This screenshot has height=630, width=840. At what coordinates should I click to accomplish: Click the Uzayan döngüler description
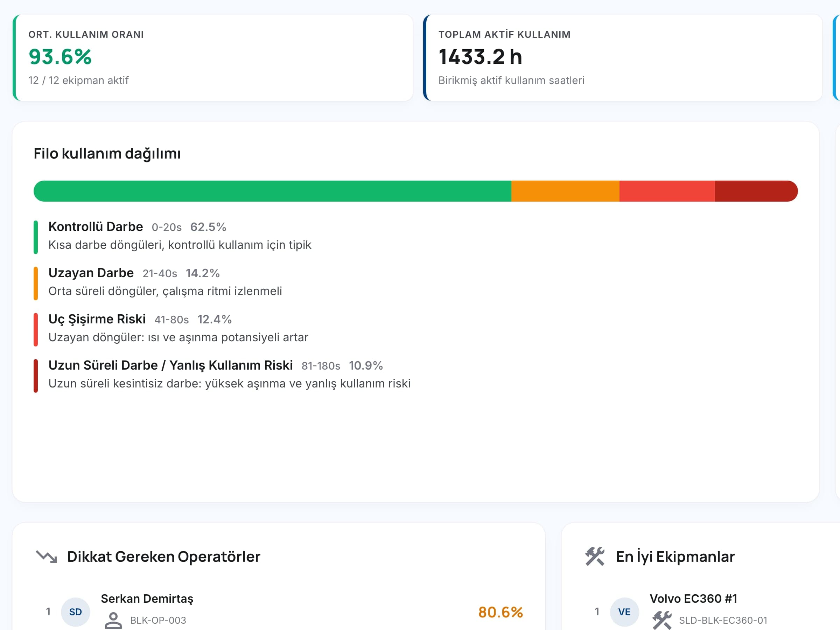click(x=178, y=338)
